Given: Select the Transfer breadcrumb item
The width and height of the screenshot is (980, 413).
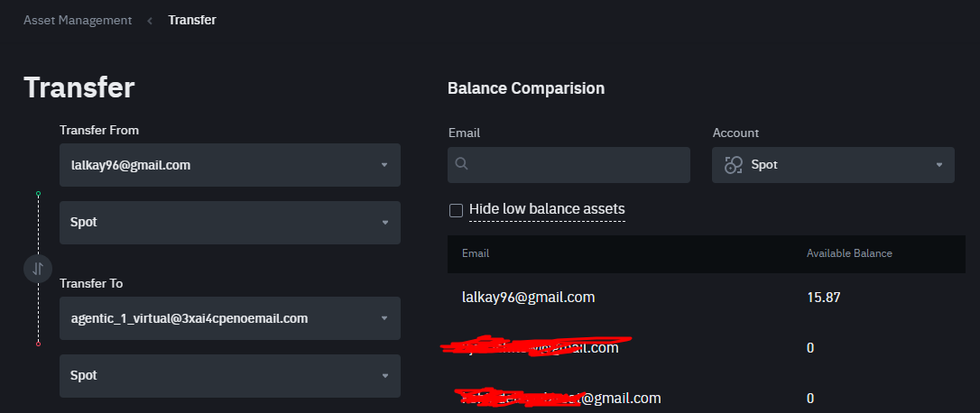Looking at the screenshot, I should tap(192, 20).
